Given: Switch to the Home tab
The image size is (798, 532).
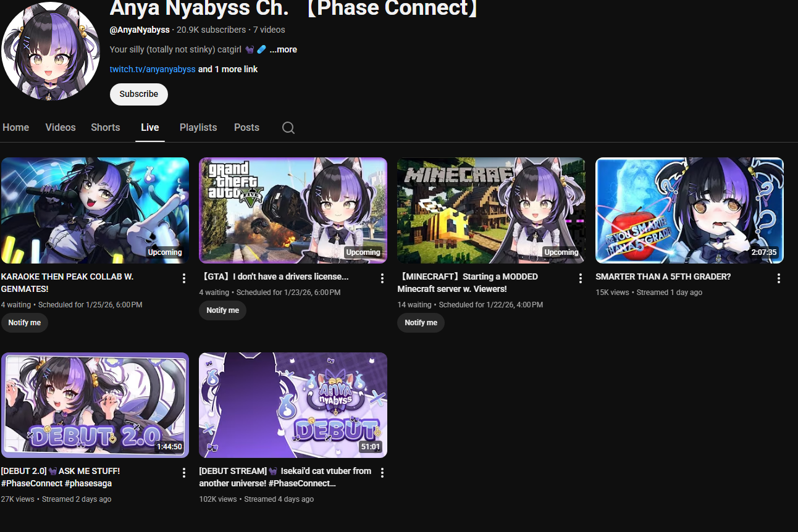Looking at the screenshot, I should coord(16,127).
